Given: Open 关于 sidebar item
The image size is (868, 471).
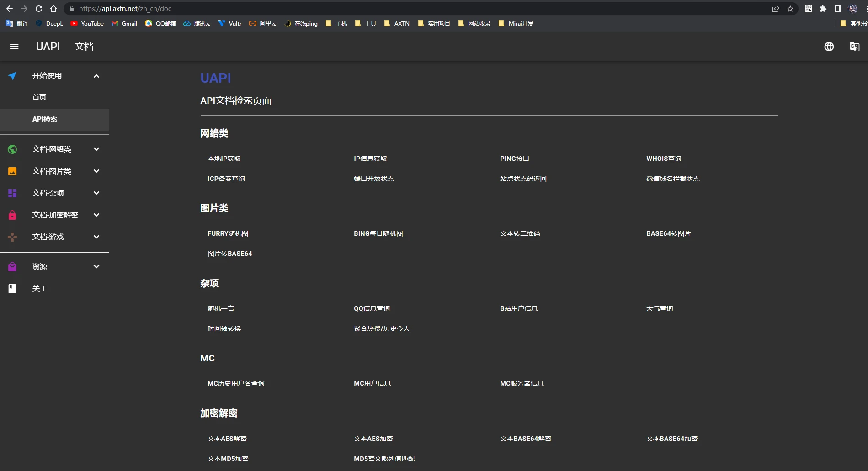Looking at the screenshot, I should 54,289.
